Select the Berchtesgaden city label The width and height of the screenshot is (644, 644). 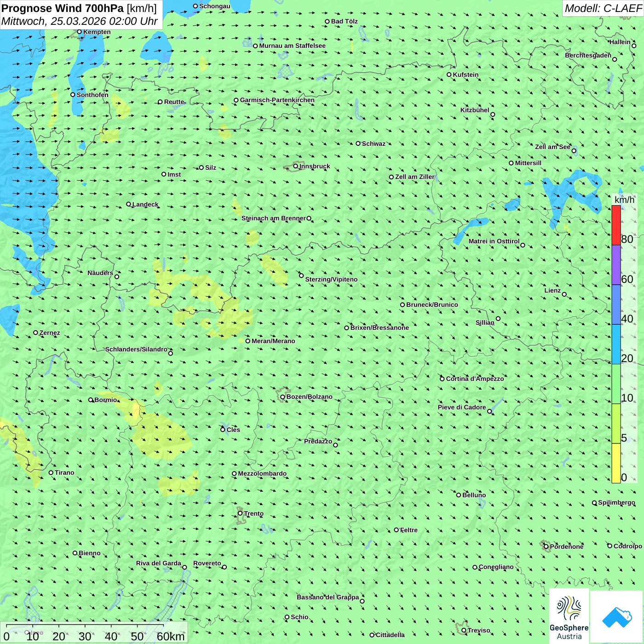click(588, 55)
